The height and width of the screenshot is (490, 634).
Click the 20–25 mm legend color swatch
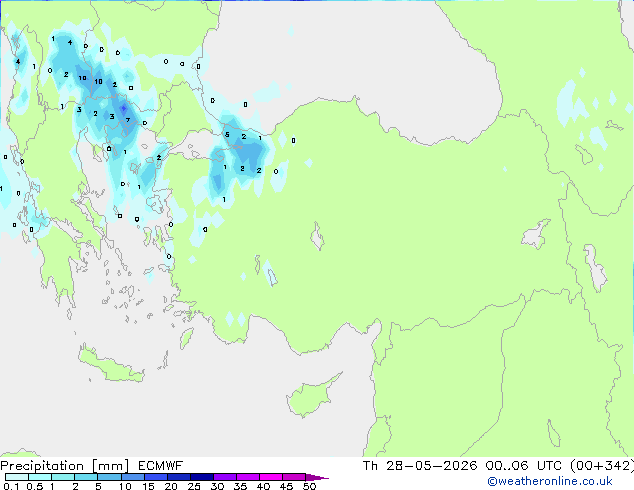point(178,477)
